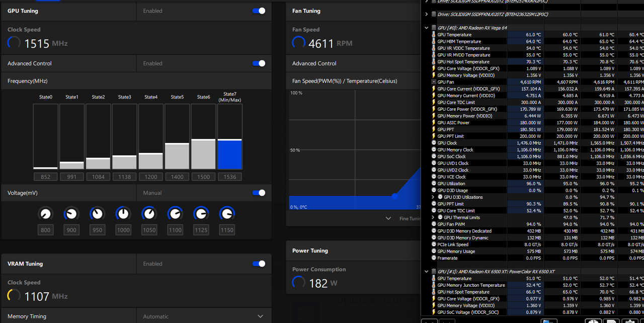Click the 1000 mV voltage knob
This screenshot has height=323, width=644.
(123, 214)
